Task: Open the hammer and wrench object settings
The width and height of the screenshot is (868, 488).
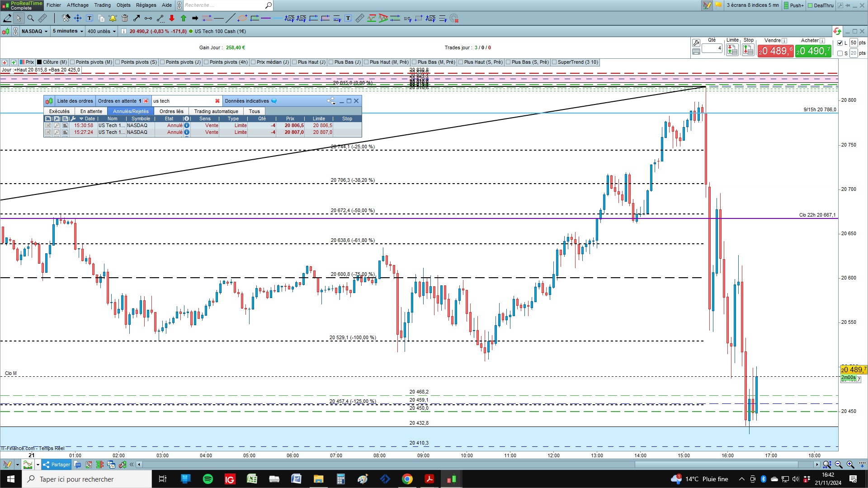Action: (x=66, y=18)
